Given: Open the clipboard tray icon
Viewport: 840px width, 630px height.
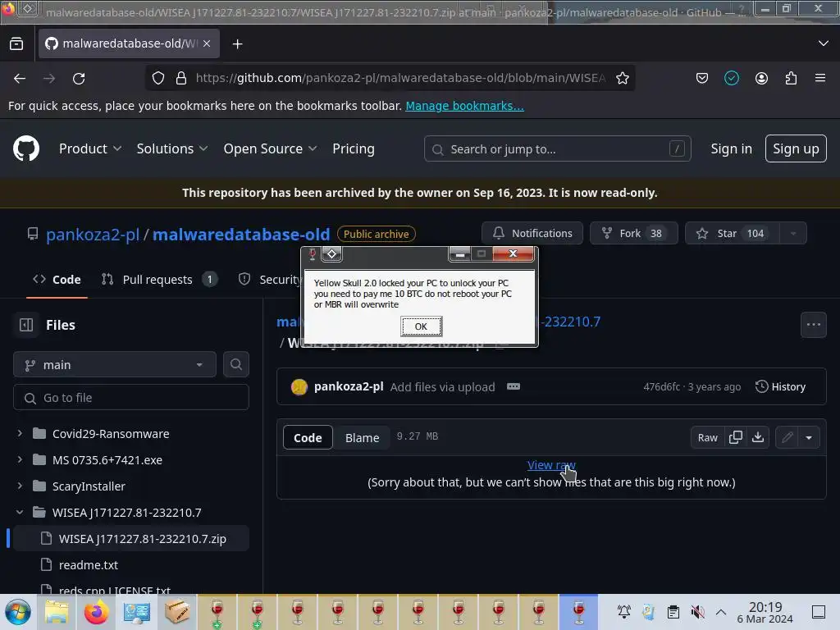Looking at the screenshot, I should [673, 612].
